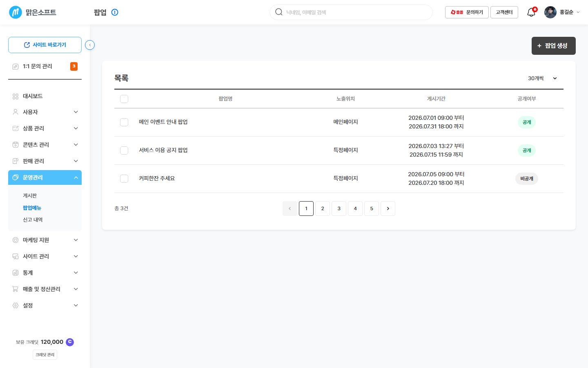Go to previous page with left arrow
The width and height of the screenshot is (588, 368).
tap(290, 209)
